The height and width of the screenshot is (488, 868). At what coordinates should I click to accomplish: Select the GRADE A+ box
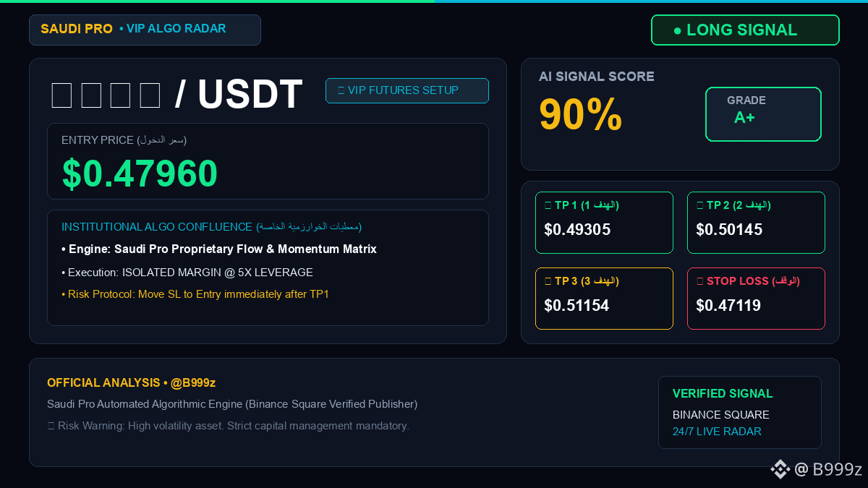pyautogui.click(x=763, y=114)
